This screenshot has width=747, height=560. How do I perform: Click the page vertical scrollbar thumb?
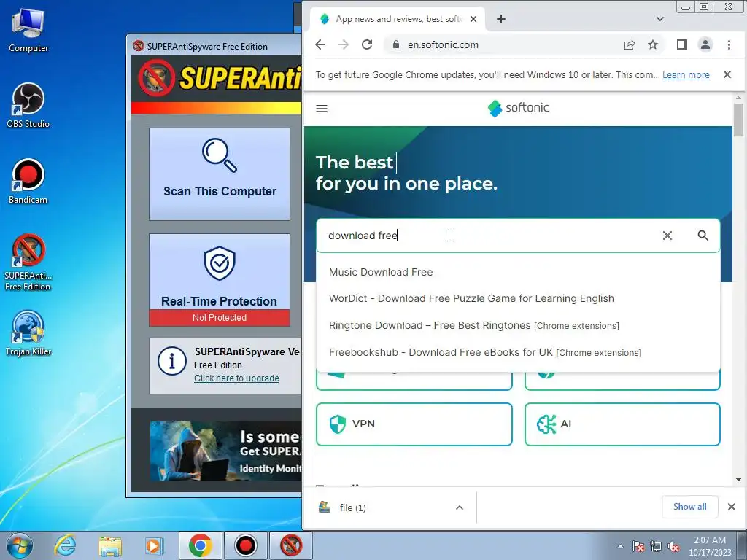point(738,120)
